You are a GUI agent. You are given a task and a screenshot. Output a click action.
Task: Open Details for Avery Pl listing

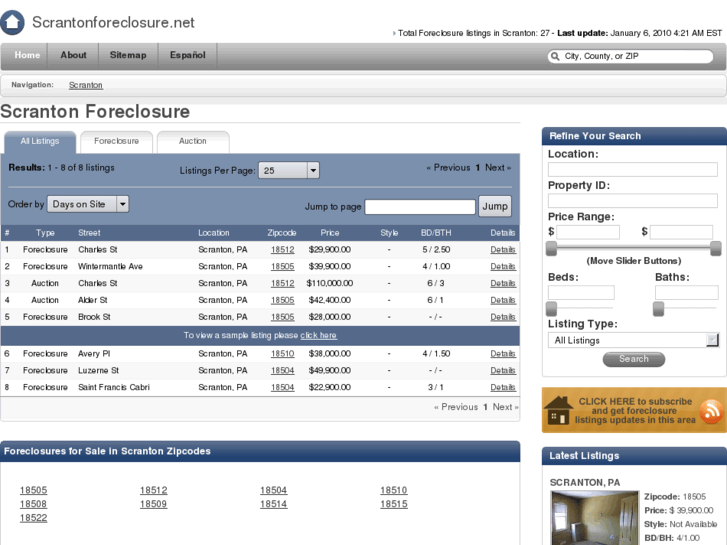click(x=503, y=353)
